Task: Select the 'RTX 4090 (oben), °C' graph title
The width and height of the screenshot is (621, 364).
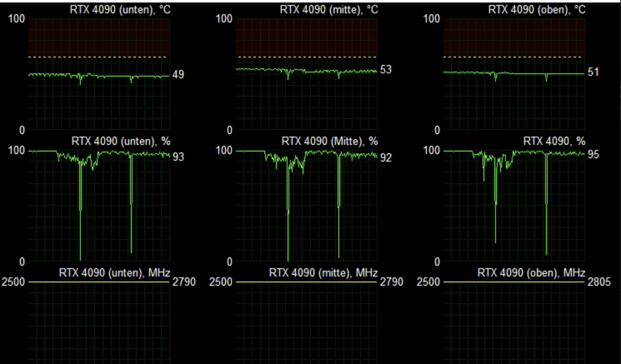Action: click(537, 10)
